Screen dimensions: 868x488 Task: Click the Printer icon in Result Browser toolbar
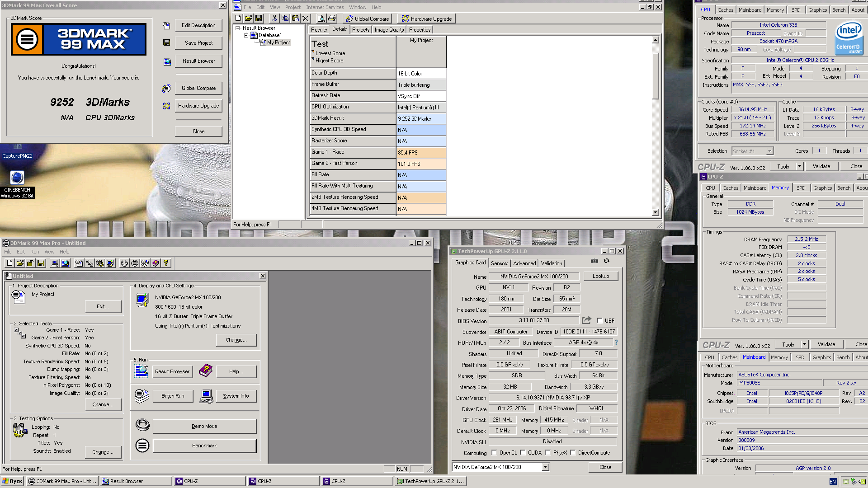click(x=332, y=18)
